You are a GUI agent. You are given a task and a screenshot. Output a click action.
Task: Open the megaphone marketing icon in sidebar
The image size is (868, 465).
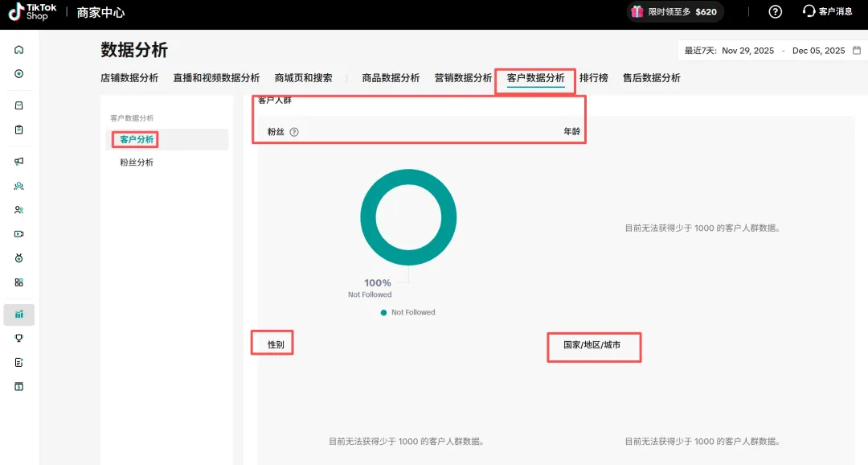click(18, 161)
